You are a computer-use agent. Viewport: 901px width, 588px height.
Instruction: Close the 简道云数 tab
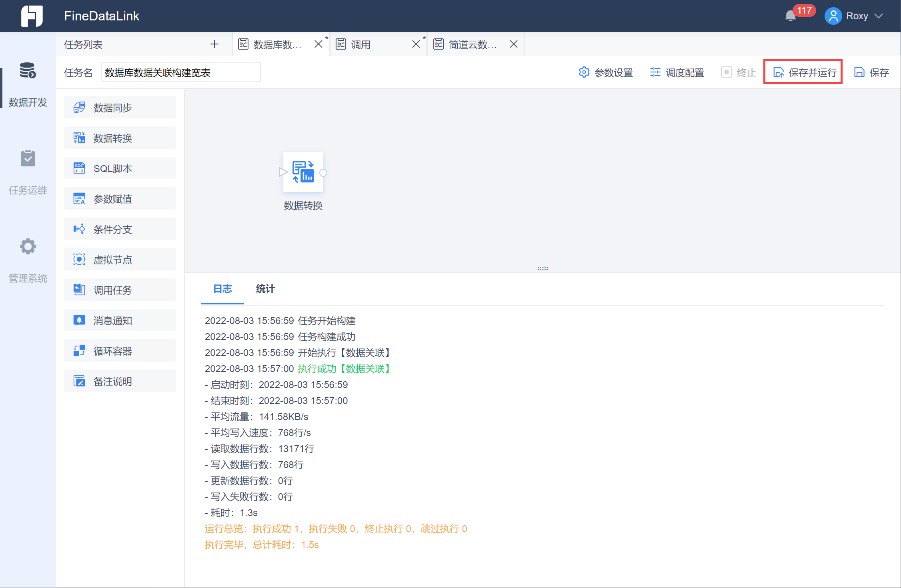pyautogui.click(x=514, y=44)
